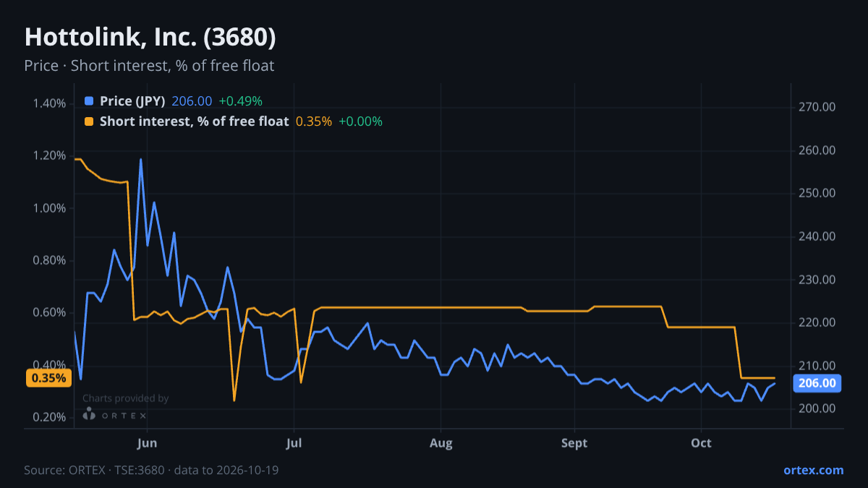Screen dimensions: 868x488
Task: Click the Hottolink, Inc. (3680) title
Action: [x=150, y=37]
